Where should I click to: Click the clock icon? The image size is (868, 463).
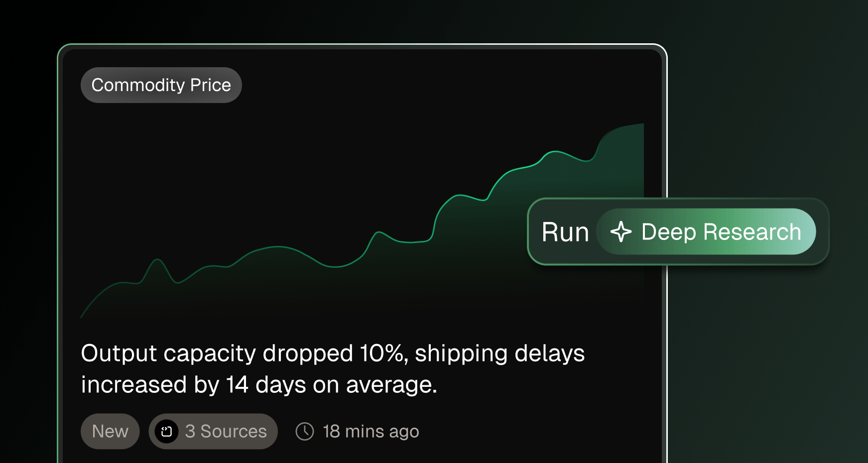[305, 431]
